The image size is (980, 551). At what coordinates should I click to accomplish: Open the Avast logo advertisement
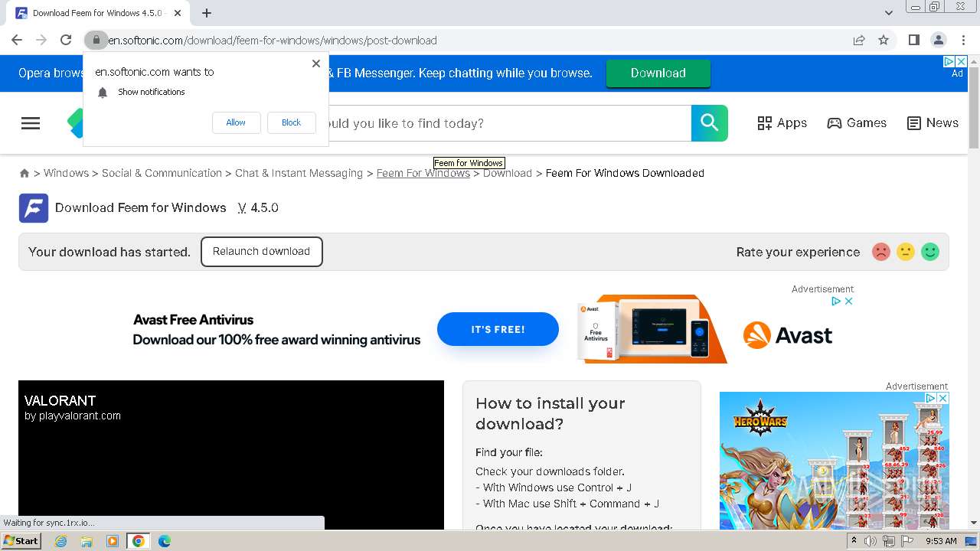tap(788, 335)
